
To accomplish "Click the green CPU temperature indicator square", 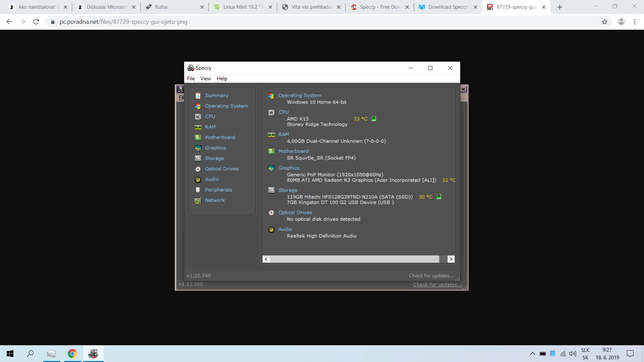I will pyautogui.click(x=374, y=119).
